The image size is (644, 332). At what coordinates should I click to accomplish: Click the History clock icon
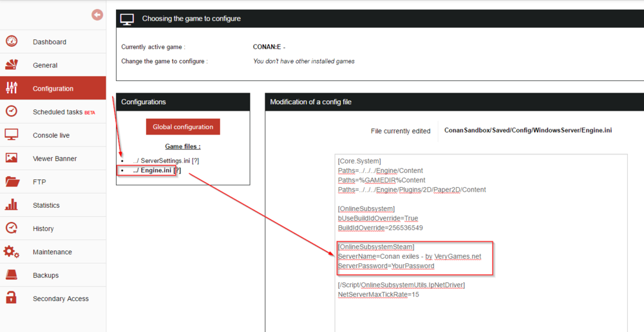[12, 228]
